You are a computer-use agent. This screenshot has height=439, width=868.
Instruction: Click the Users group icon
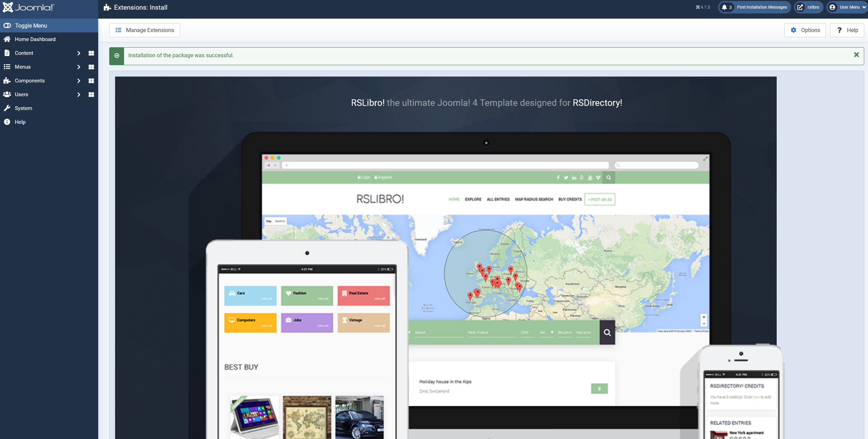(x=7, y=94)
